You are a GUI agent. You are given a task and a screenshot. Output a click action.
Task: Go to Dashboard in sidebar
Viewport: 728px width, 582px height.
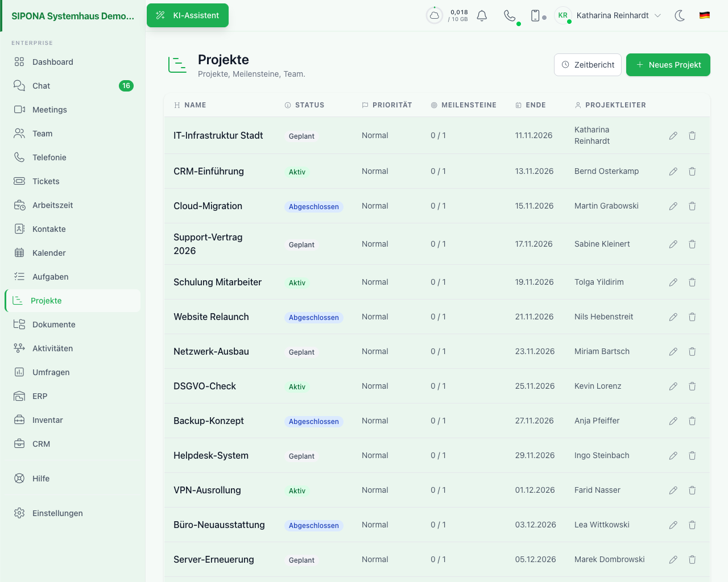pyautogui.click(x=73, y=62)
